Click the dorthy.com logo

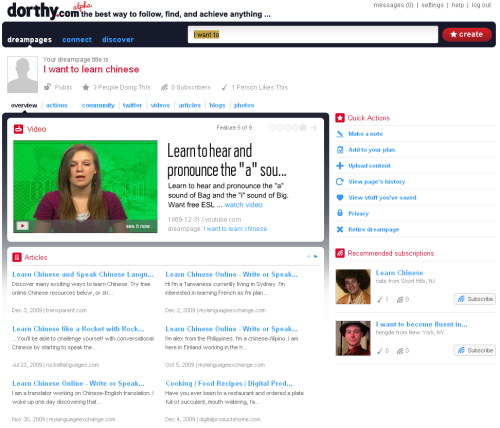43,11
